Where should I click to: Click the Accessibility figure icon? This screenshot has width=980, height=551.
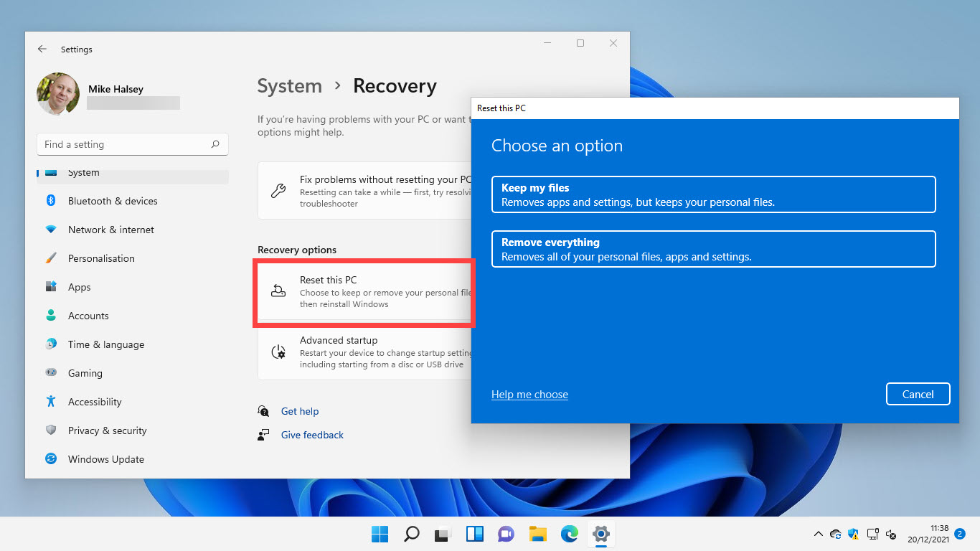51,402
